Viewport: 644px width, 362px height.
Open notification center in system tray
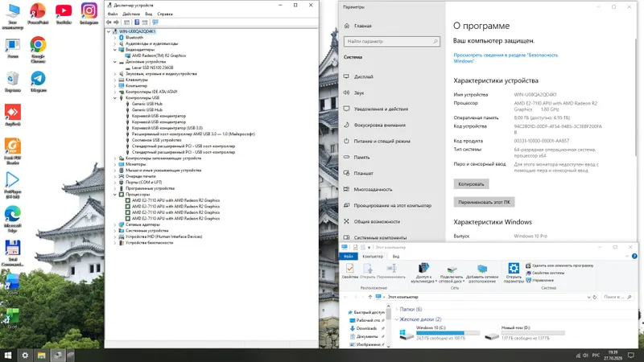(631, 356)
